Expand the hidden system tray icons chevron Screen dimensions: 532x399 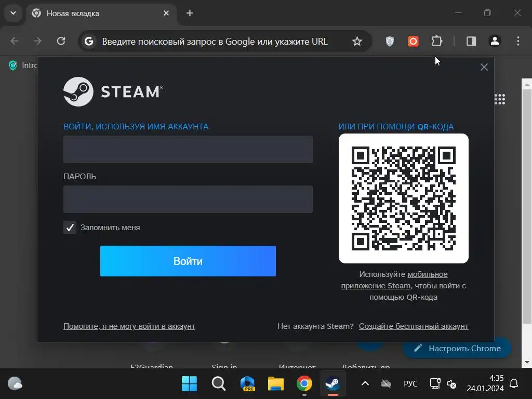coord(365,384)
